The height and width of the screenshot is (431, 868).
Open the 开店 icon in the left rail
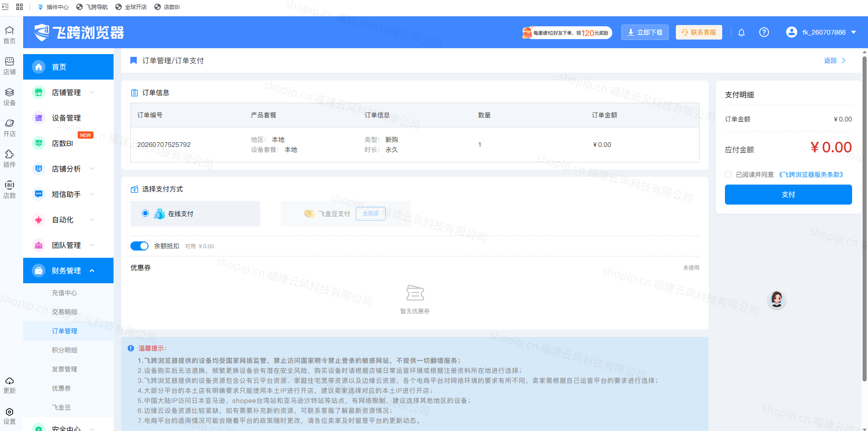pyautogui.click(x=10, y=128)
